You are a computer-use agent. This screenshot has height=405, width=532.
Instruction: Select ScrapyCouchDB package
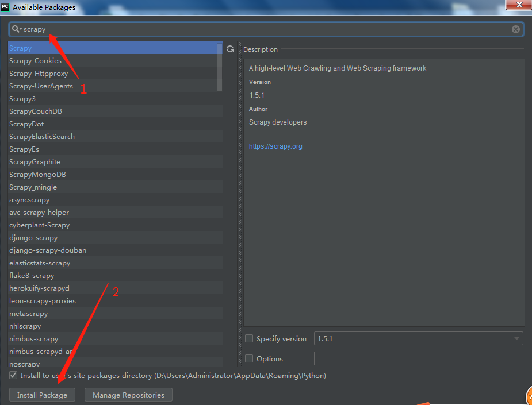point(115,111)
